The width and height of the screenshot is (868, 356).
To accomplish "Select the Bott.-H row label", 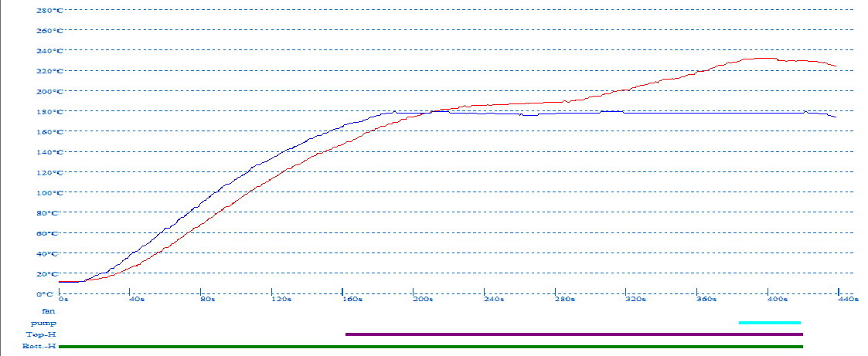I will pos(40,347).
